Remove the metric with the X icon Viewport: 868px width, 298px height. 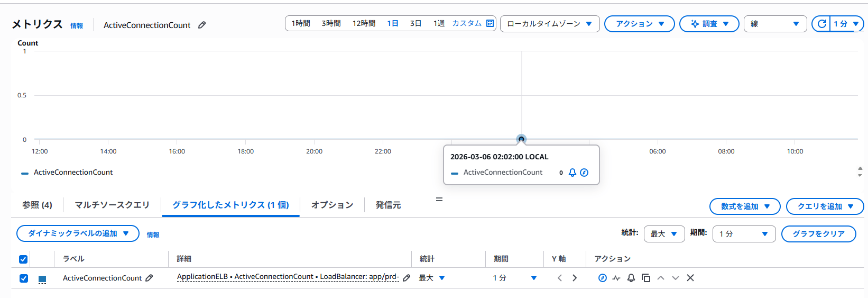(690, 278)
